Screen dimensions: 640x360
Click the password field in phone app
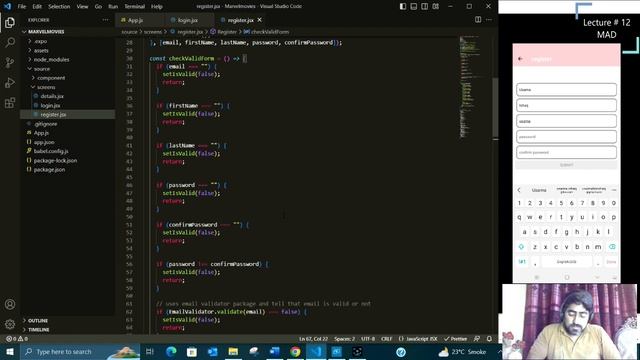tap(566, 137)
